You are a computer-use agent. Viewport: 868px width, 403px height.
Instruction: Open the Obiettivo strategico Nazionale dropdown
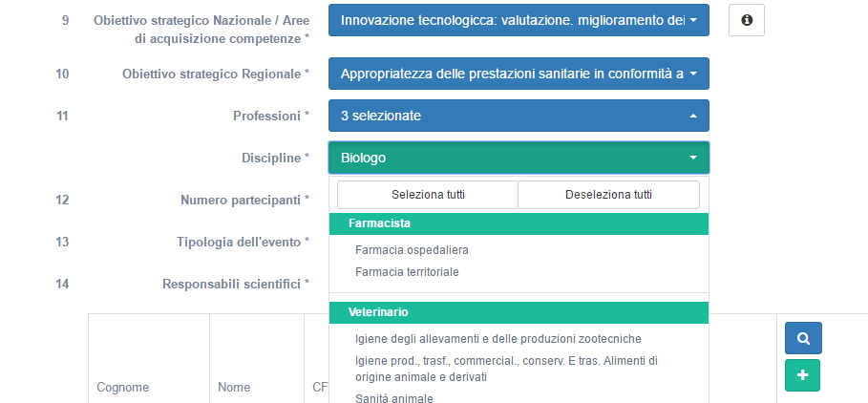[519, 20]
